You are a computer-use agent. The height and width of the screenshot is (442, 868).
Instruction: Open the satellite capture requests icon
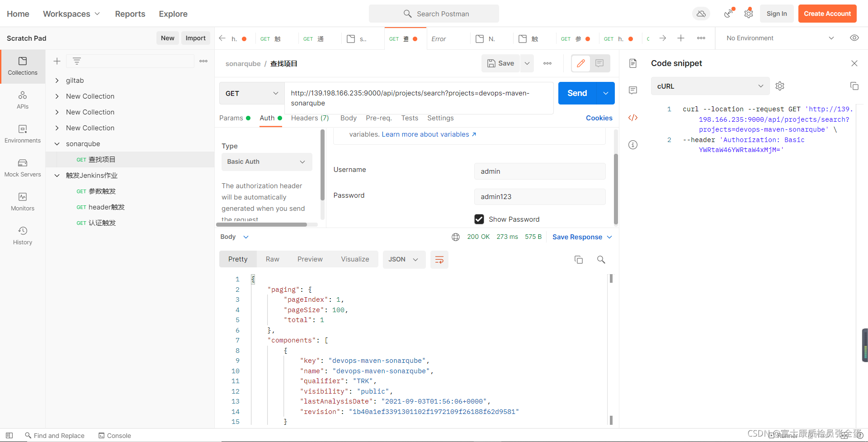click(x=728, y=14)
